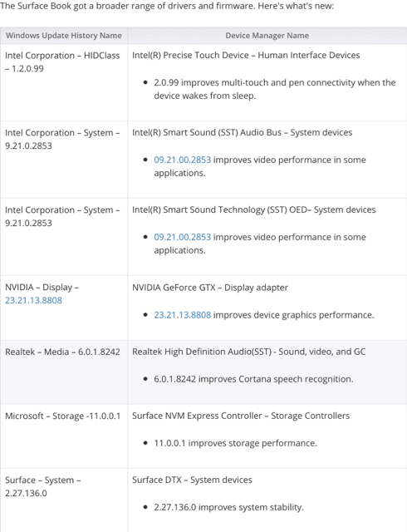Open 09.21.00.2853 link under Audio Bus row

pyautogui.click(x=182, y=160)
